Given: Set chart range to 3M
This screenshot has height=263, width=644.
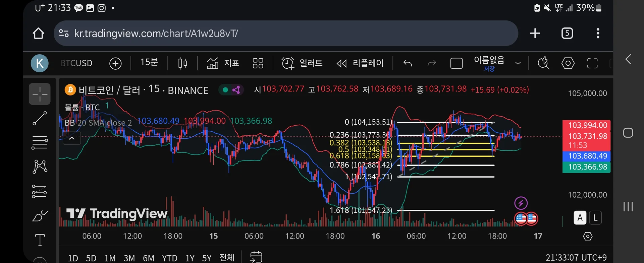Looking at the screenshot, I should pyautogui.click(x=129, y=258).
